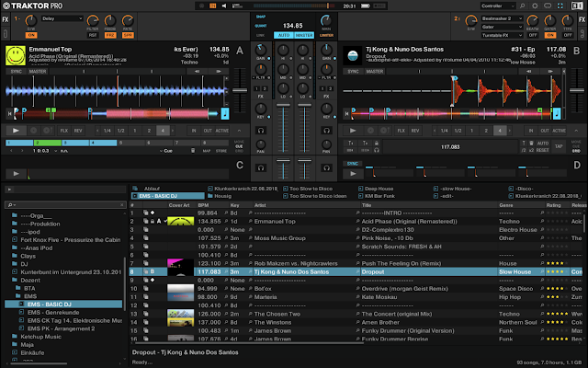Open the Controller layout dropdown
This screenshot has width=588, height=368.
(498, 6)
